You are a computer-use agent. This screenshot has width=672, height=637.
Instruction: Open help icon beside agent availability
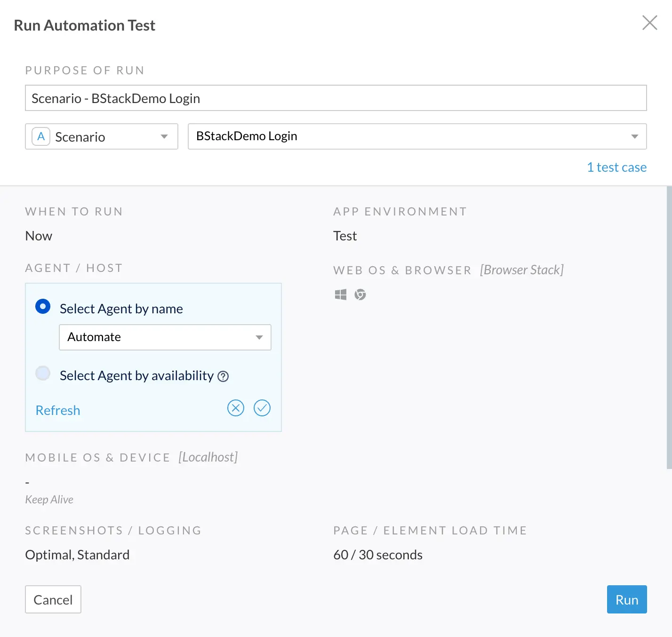(x=223, y=376)
